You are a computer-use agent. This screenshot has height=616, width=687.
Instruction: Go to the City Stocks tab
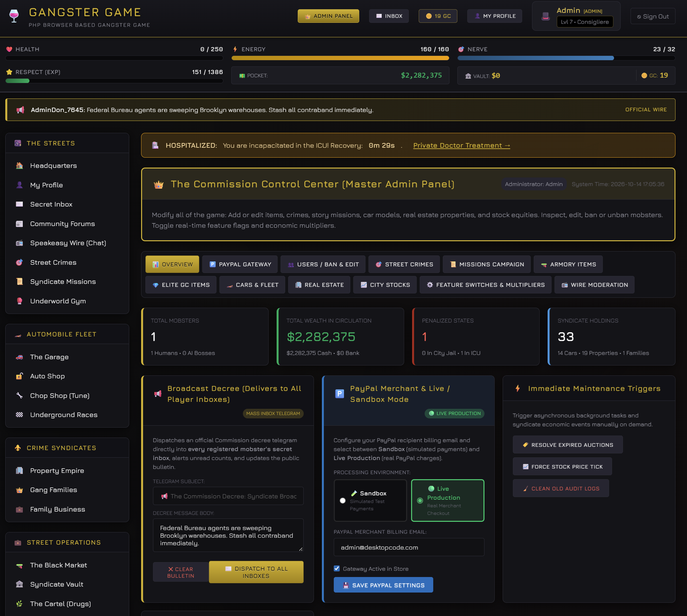tap(385, 285)
